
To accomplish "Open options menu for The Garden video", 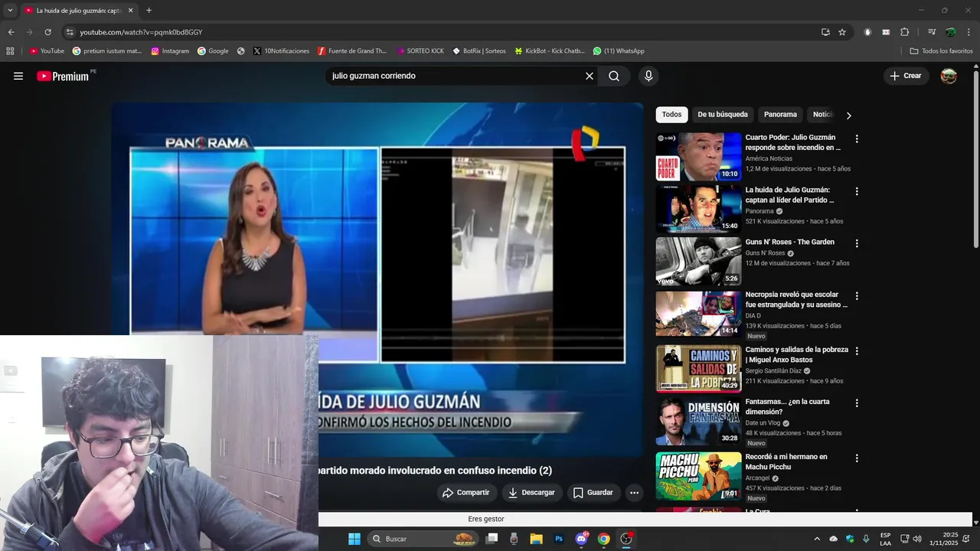I will pos(857,243).
